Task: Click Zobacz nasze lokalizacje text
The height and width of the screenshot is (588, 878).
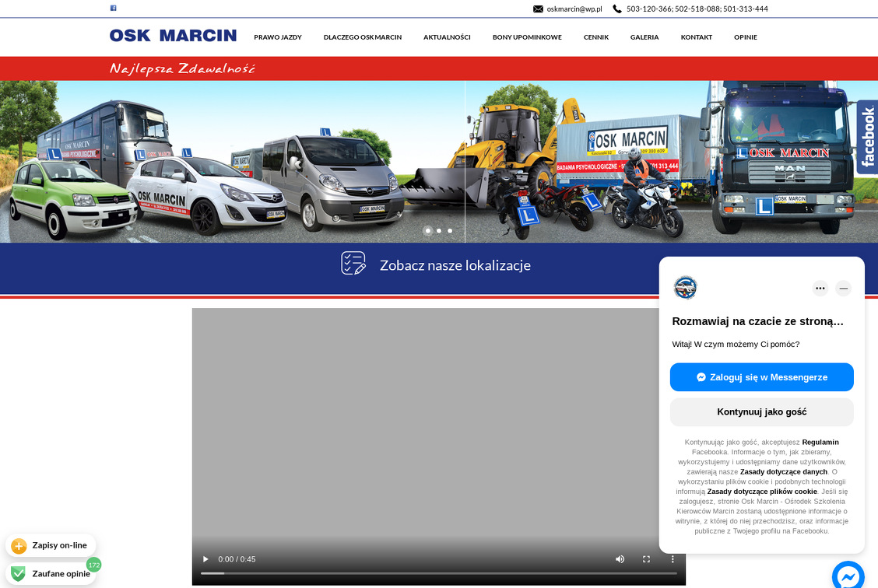Action: 455,265
